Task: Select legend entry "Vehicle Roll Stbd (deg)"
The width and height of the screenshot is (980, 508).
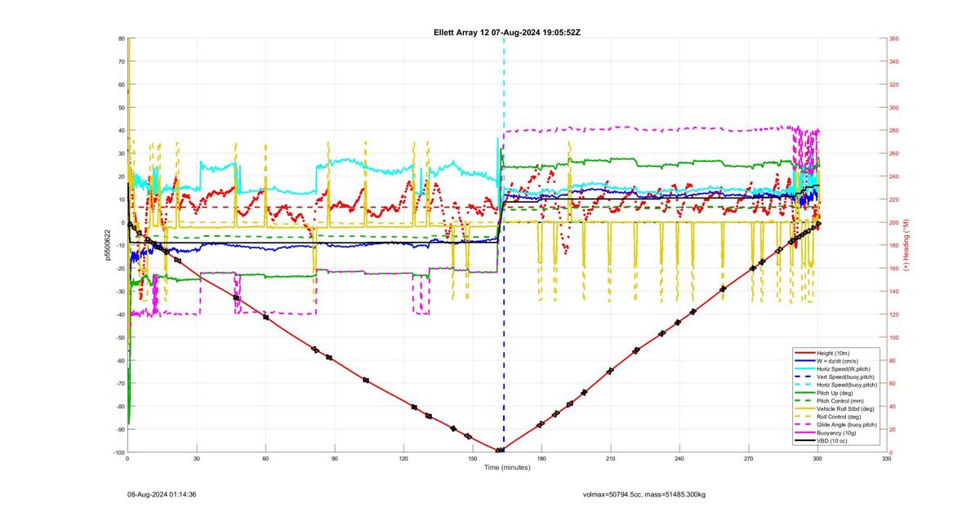Action: pos(846,409)
